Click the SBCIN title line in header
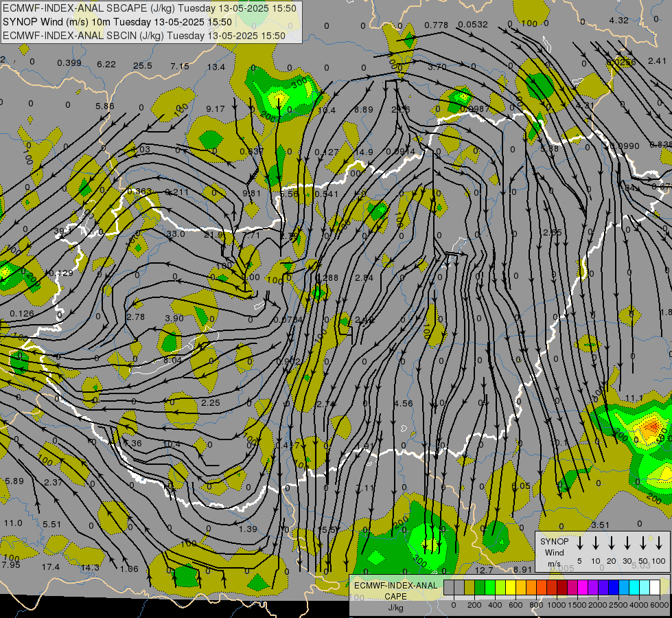 tap(144, 36)
